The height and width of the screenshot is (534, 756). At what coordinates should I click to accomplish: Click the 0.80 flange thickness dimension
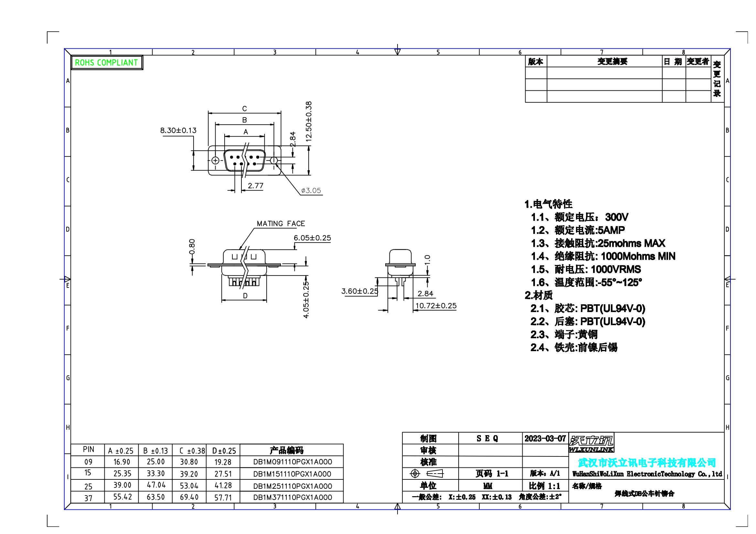(x=192, y=247)
